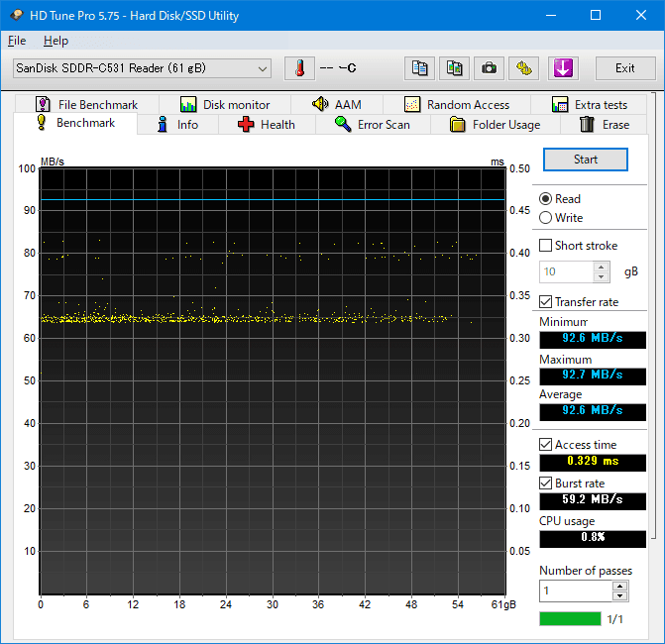Copy results as text to clipboard

tap(420, 68)
